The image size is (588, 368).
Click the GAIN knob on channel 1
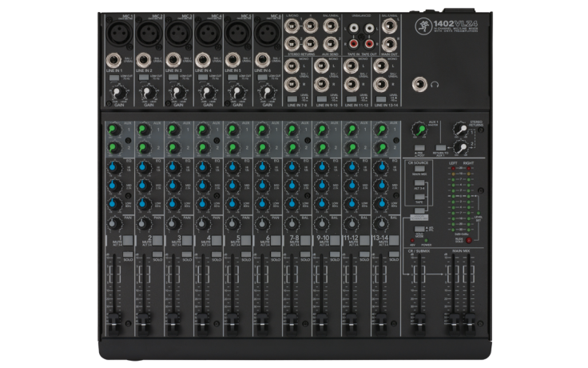[119, 93]
